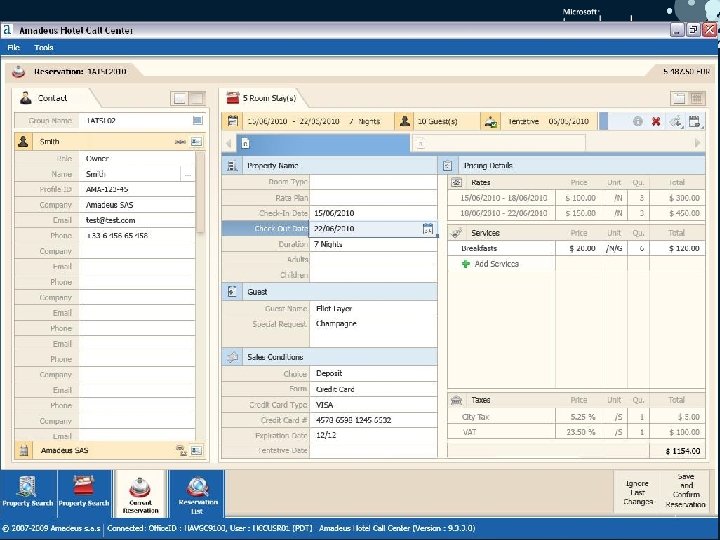Click the Credit Card Type field VISA
720x540 pixels.
[x=373, y=405]
